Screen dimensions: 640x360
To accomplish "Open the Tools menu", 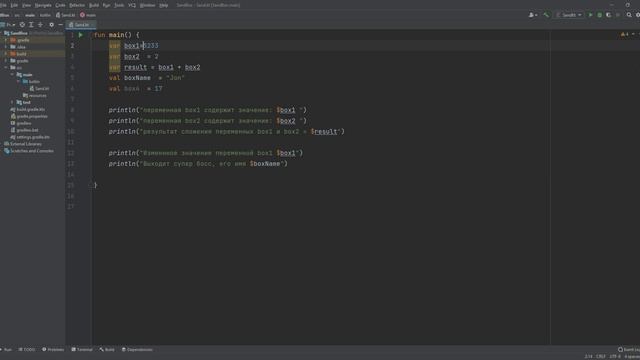I will pyautogui.click(x=119, y=5).
